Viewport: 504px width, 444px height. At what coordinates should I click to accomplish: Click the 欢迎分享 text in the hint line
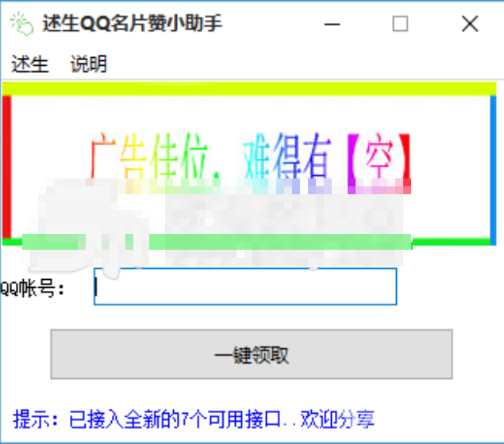[x=337, y=419]
